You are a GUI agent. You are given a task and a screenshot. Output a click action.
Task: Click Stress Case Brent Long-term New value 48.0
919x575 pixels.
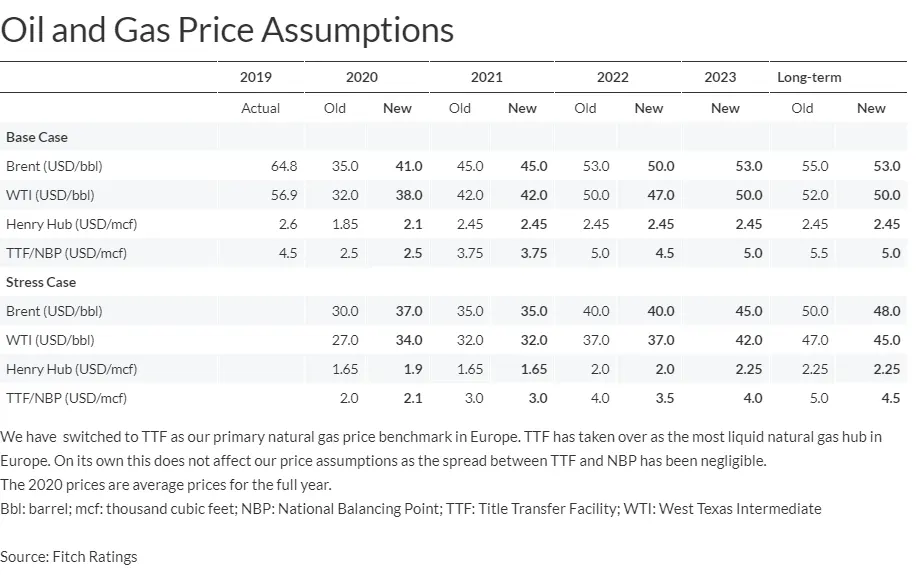coord(886,311)
